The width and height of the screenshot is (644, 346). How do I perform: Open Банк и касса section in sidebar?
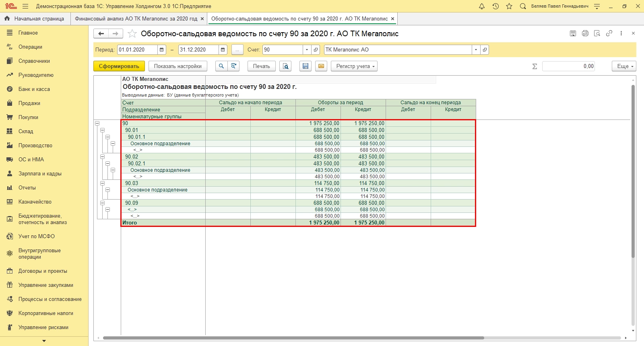pos(34,89)
